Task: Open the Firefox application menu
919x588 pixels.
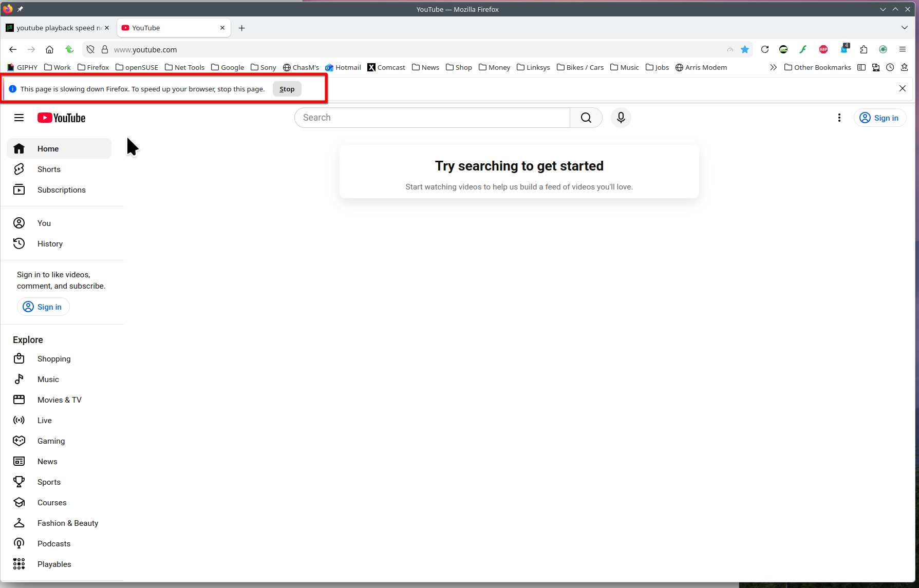Action: [903, 49]
